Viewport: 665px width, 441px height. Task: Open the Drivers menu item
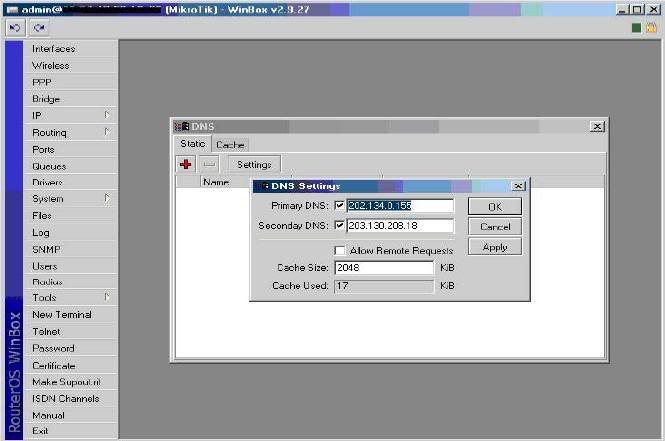pos(70,182)
